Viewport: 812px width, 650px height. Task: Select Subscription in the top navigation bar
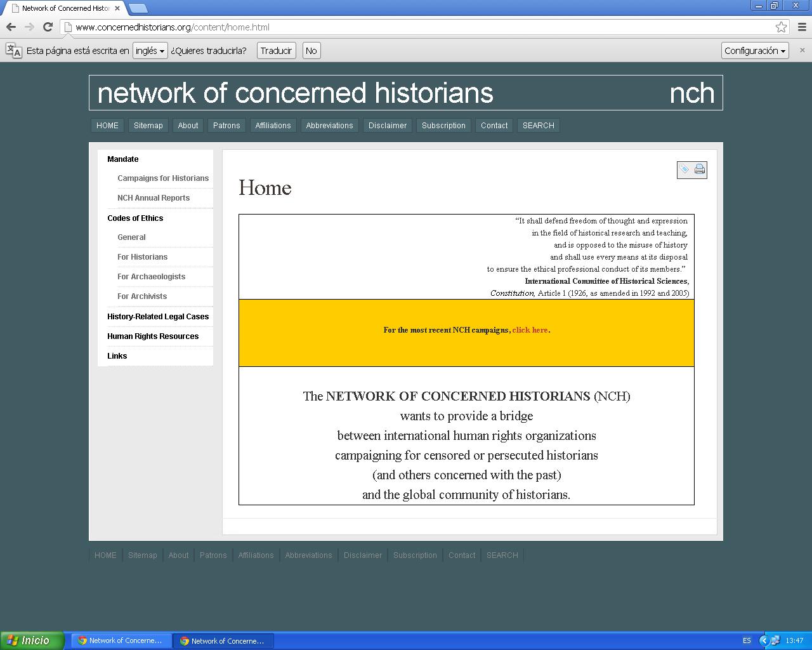point(443,126)
